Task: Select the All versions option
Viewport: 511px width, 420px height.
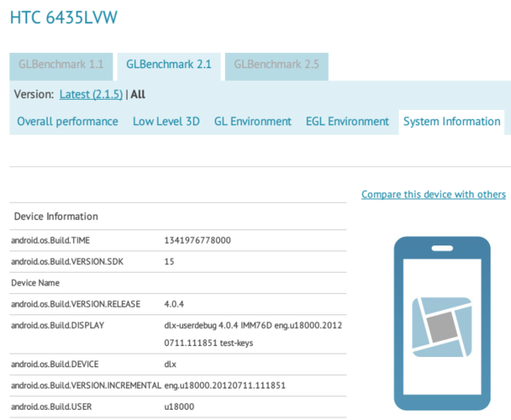Action: click(138, 95)
